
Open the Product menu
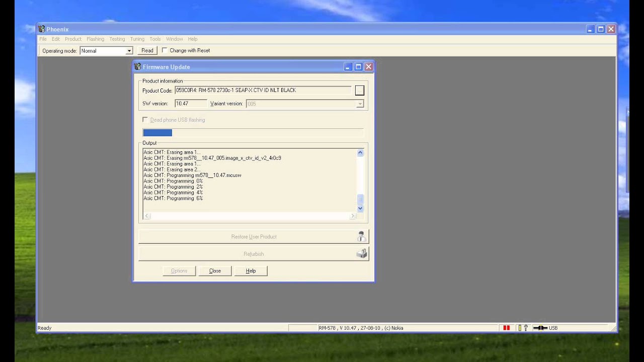tap(73, 39)
